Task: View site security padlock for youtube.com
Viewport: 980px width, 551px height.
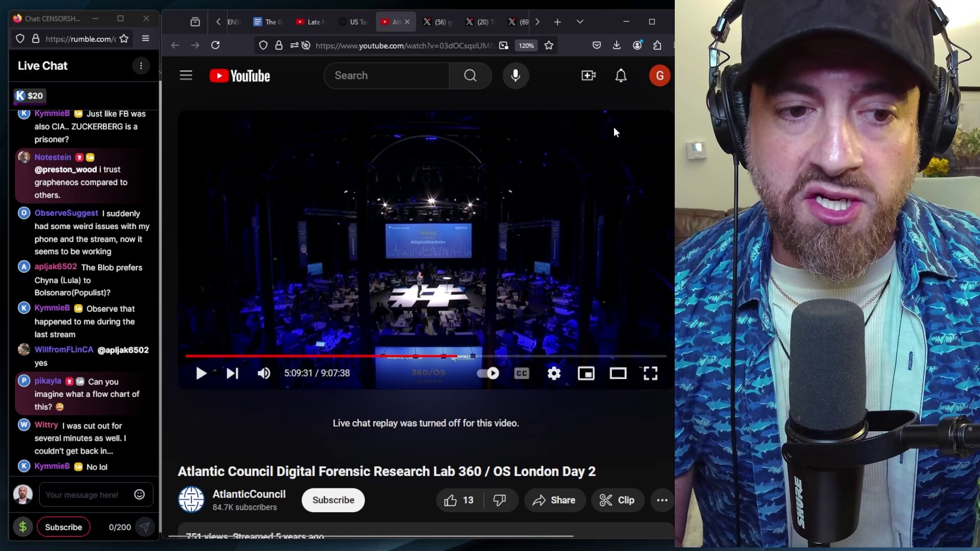Action: point(279,45)
